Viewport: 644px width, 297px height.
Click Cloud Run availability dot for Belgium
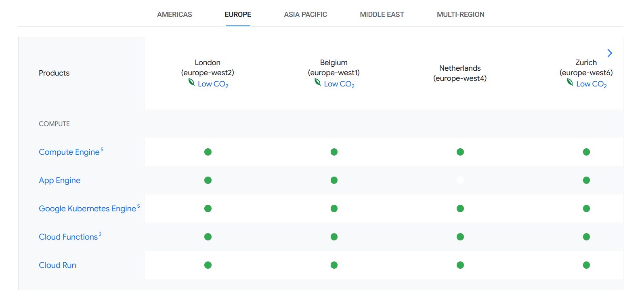coord(334,265)
